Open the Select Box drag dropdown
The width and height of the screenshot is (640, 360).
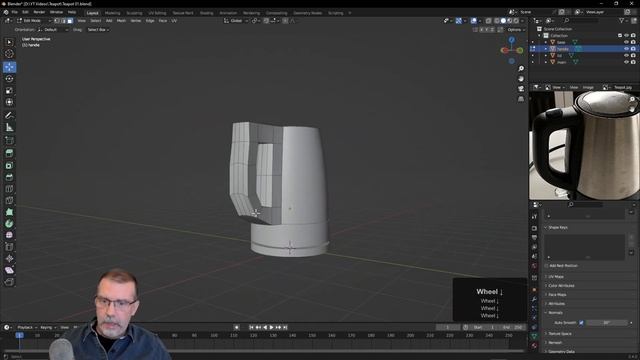[x=98, y=30]
